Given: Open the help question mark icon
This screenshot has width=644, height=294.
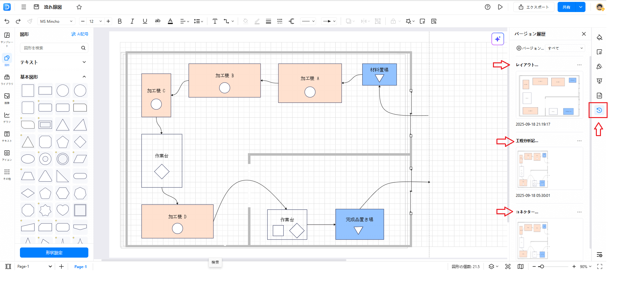Looking at the screenshot, I should 488,7.
